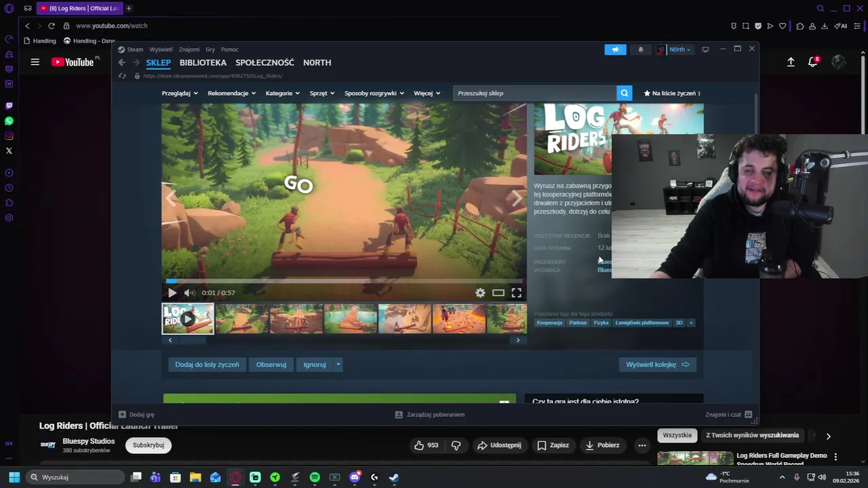
Task: Open YouTube hamburger guide menu
Action: pos(35,62)
